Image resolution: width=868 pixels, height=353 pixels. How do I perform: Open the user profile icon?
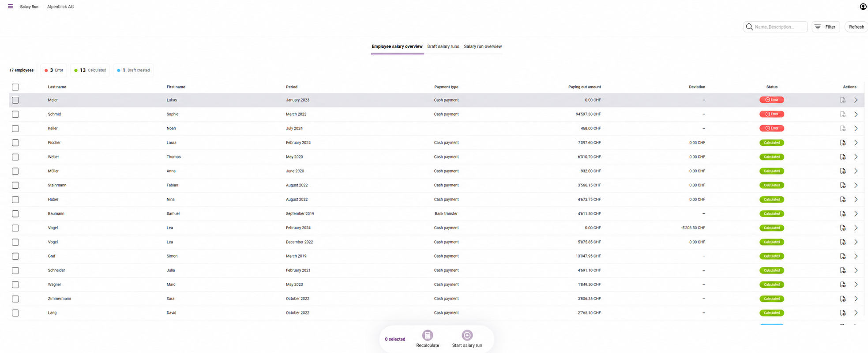point(863,6)
